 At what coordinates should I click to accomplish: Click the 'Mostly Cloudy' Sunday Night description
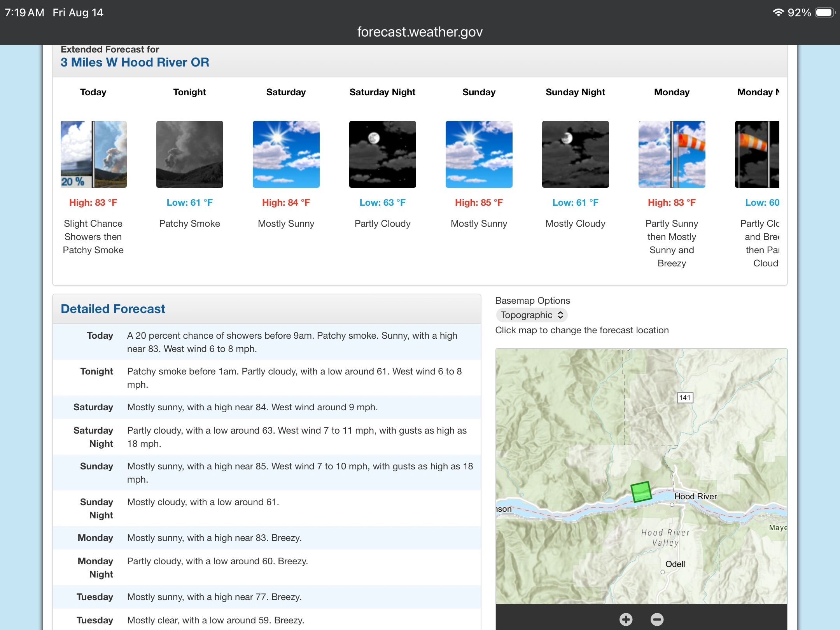coord(576,224)
